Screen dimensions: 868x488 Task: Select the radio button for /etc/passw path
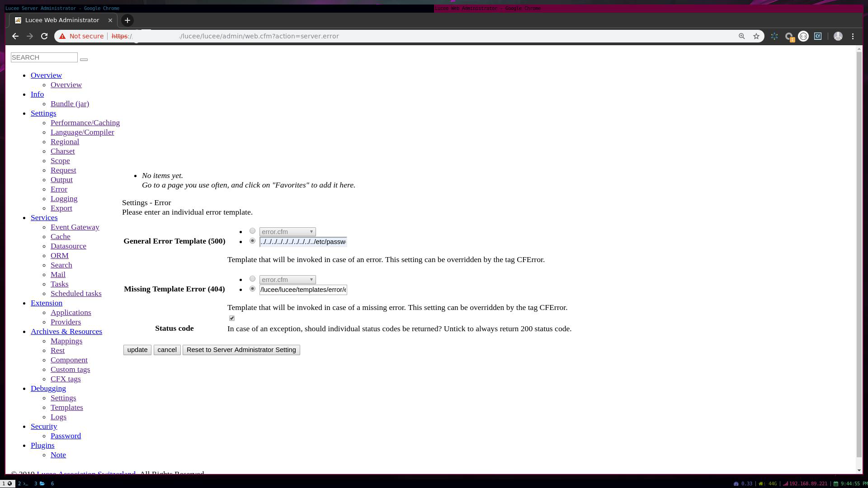252,241
